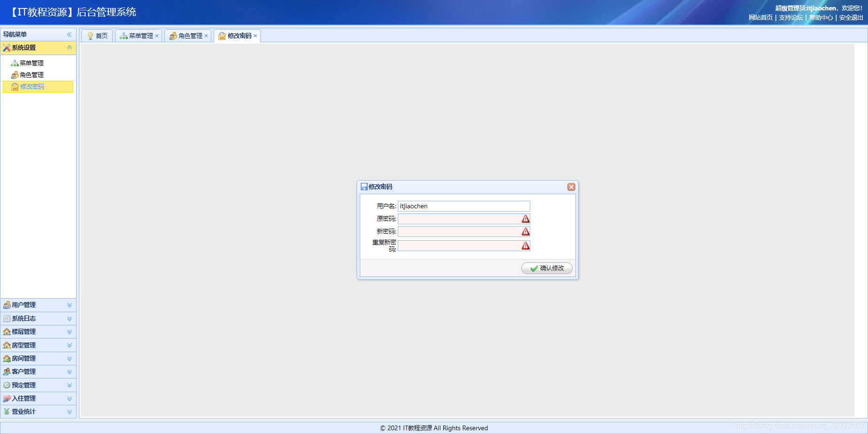This screenshot has height=434, width=868.
Task: Close the 修改密码 tab
Action: coord(256,36)
